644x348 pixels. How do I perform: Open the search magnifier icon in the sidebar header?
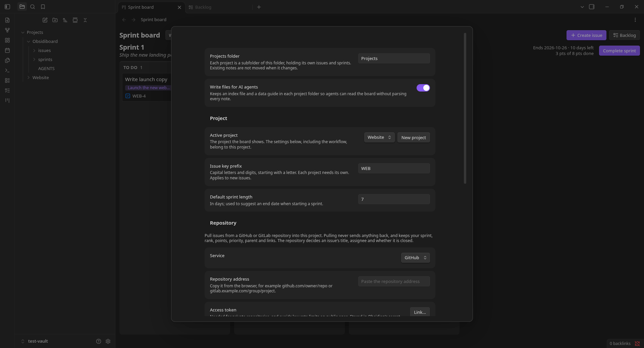click(x=33, y=7)
